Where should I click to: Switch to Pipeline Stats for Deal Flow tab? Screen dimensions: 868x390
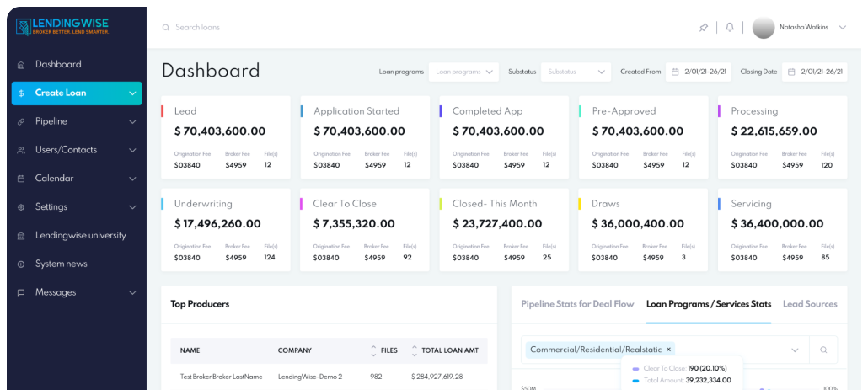[577, 304]
